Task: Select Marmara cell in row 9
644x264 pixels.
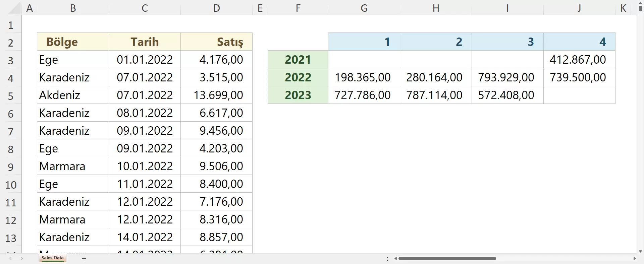Action: 73,166
